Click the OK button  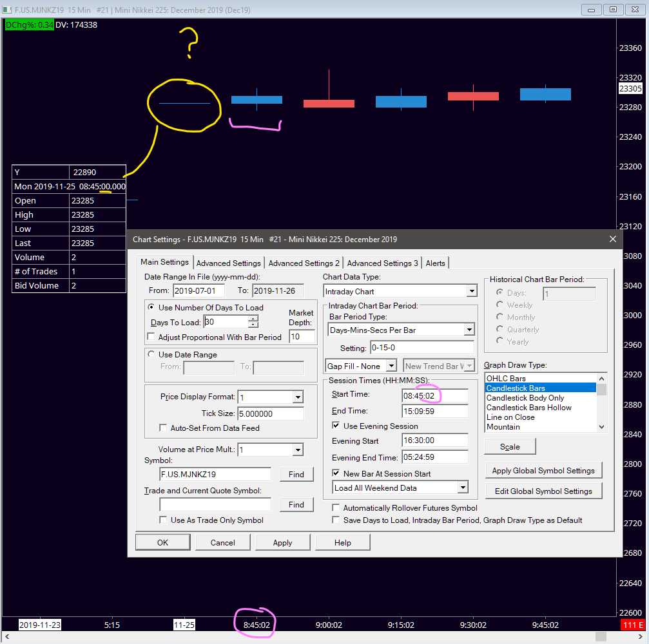click(x=162, y=542)
